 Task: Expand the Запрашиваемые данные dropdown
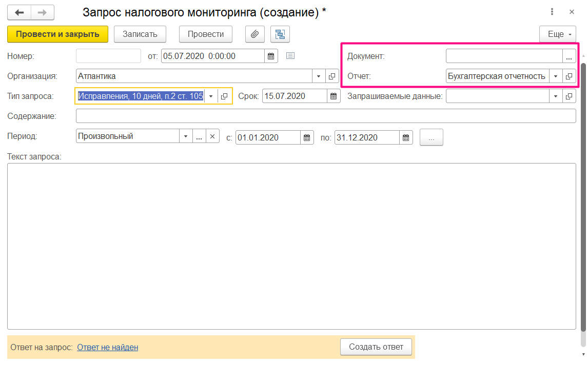click(555, 95)
